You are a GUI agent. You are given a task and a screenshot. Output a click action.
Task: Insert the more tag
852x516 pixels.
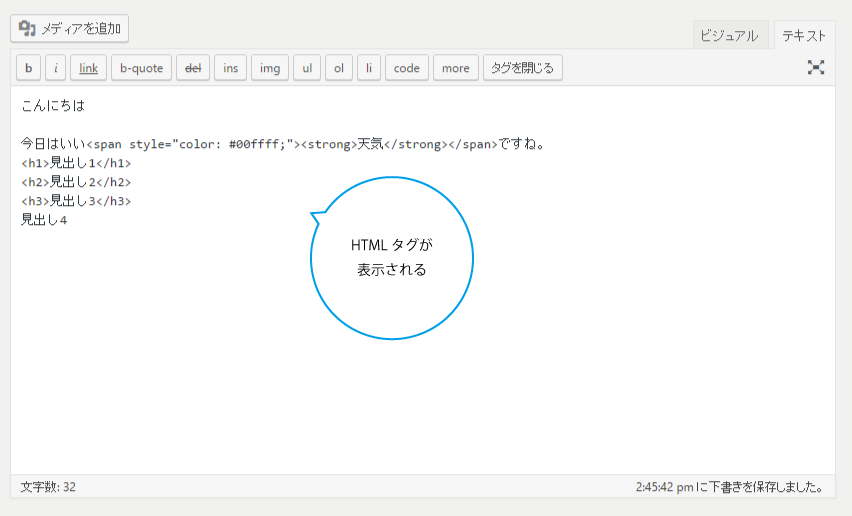pyautogui.click(x=455, y=68)
